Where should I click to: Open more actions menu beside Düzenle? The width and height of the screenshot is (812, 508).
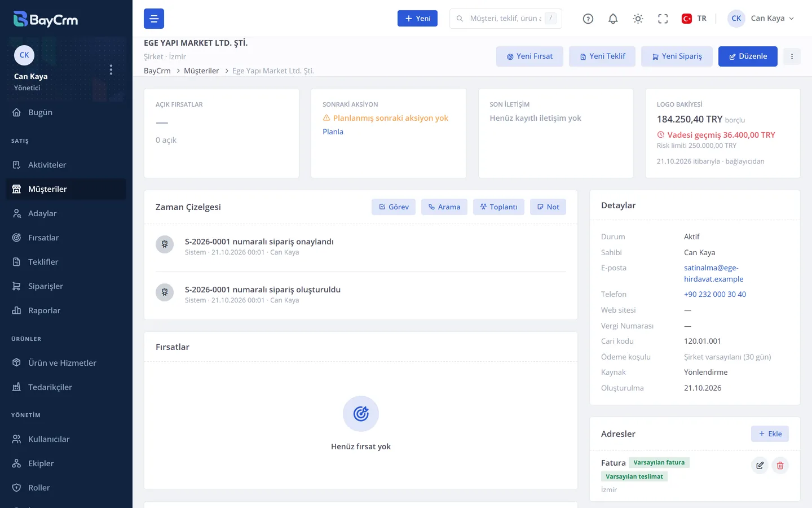(792, 56)
